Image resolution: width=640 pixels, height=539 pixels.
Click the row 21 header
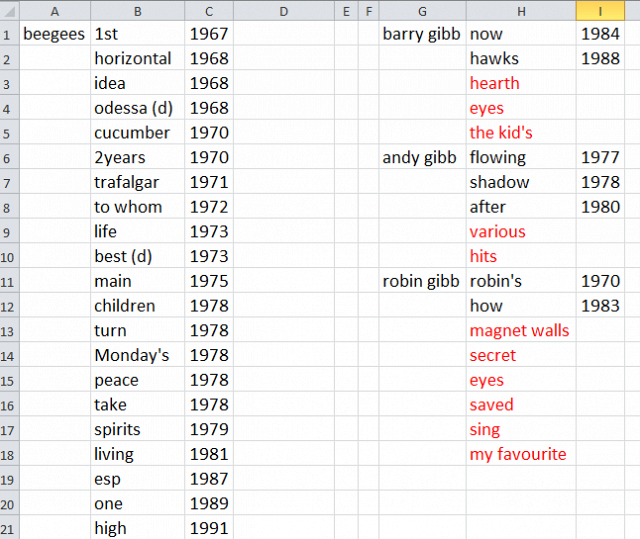tap(9, 528)
